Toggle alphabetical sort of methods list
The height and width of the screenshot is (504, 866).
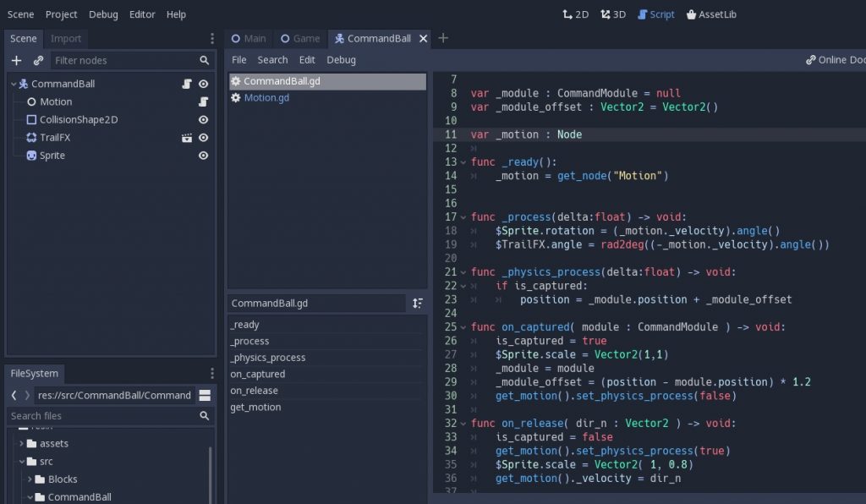point(418,303)
